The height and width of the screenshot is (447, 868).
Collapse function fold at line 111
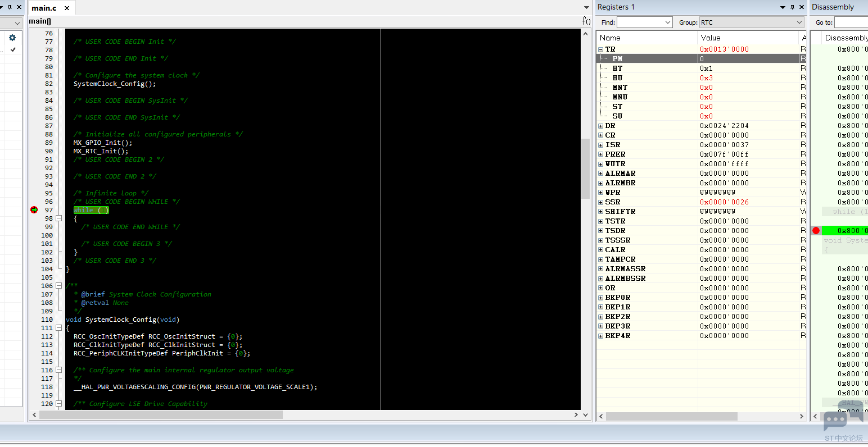click(x=58, y=328)
